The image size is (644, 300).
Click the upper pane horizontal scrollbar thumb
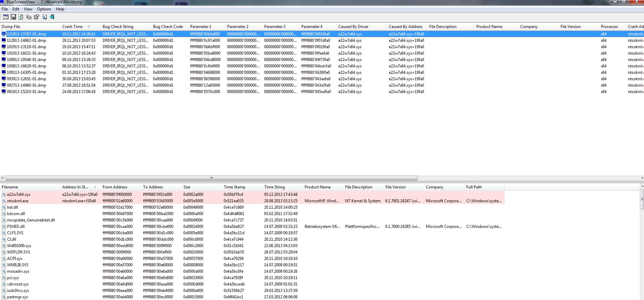pos(212,178)
